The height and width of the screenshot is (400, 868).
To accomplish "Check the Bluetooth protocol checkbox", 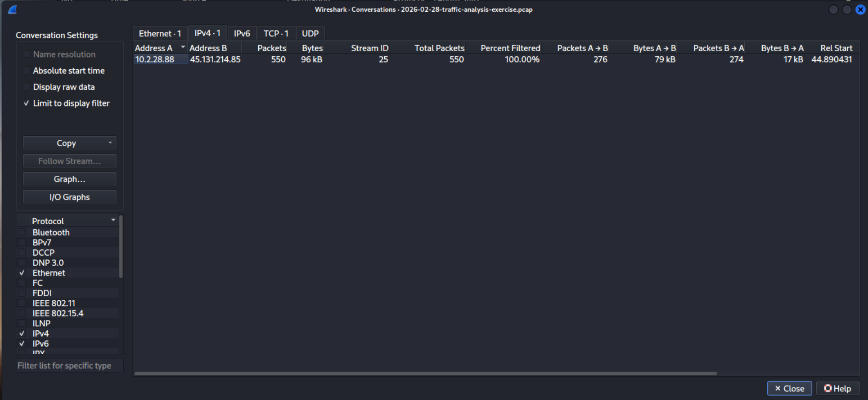I will click(x=22, y=232).
